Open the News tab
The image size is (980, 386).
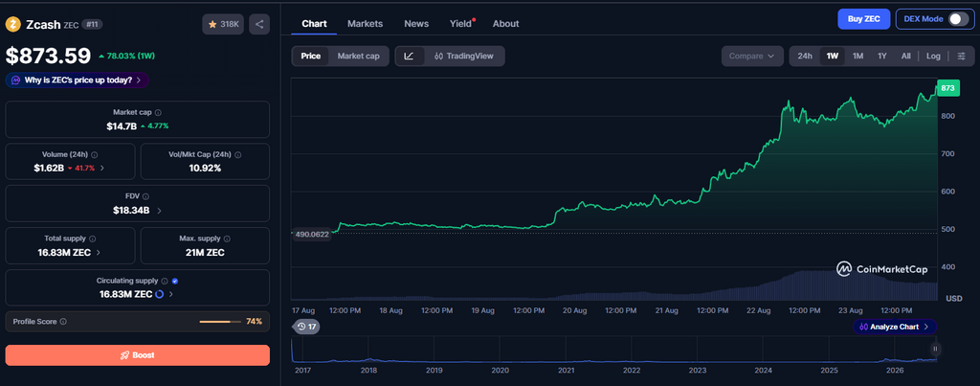click(x=416, y=23)
